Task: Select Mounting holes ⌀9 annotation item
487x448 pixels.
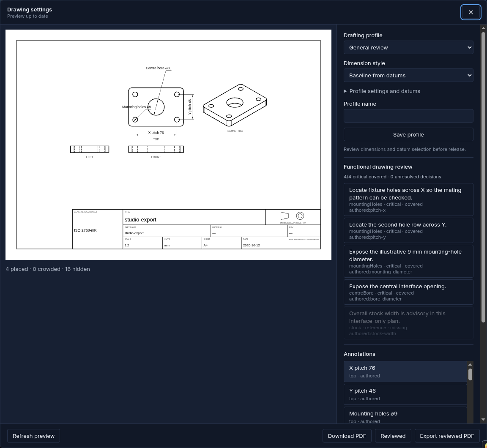Action: coord(405,416)
